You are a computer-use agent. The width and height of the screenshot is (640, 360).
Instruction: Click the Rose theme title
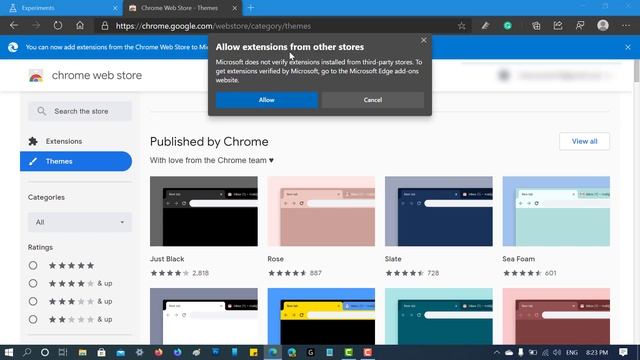tap(276, 259)
